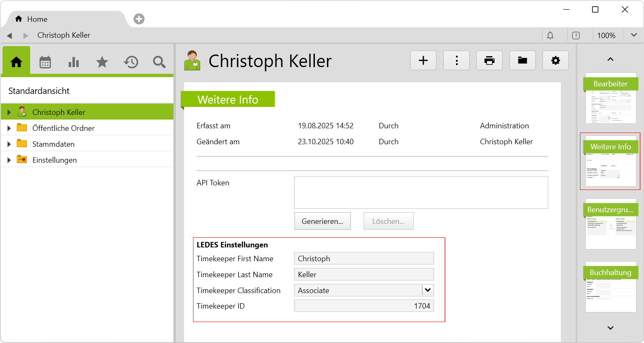Open the three-dot more options menu
Screen dimensions: 644x343
pyautogui.click(x=456, y=60)
